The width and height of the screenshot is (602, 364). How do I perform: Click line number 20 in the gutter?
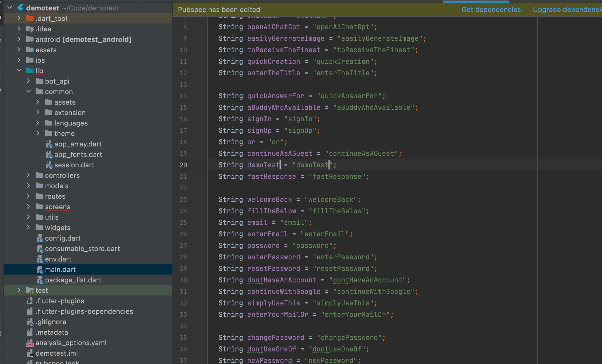pos(183,165)
